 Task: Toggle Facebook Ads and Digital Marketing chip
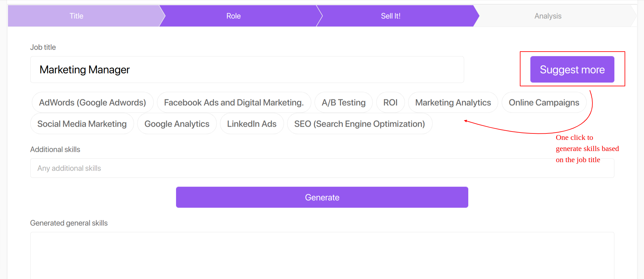[x=234, y=103]
